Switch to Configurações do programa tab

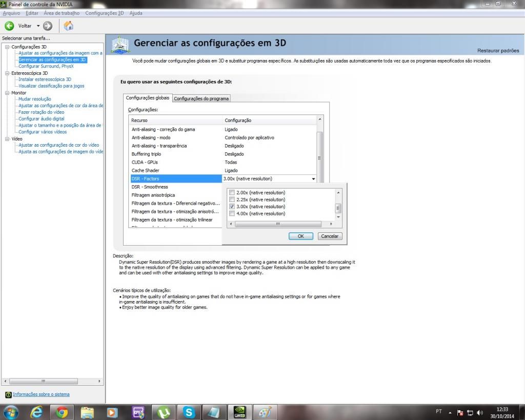(x=201, y=98)
